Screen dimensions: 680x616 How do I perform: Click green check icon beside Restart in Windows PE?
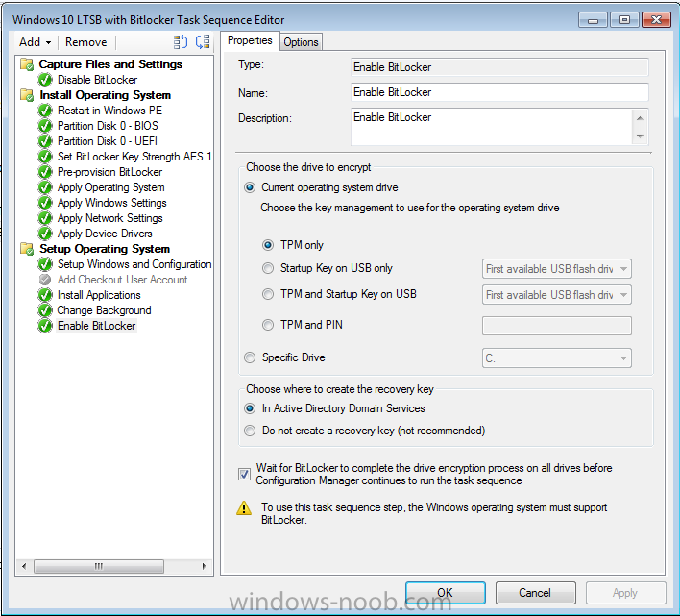(45, 111)
